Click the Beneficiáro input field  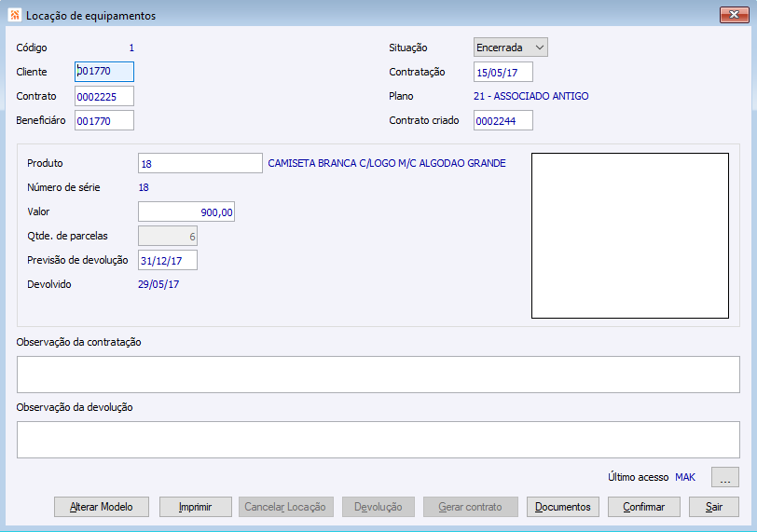click(104, 120)
